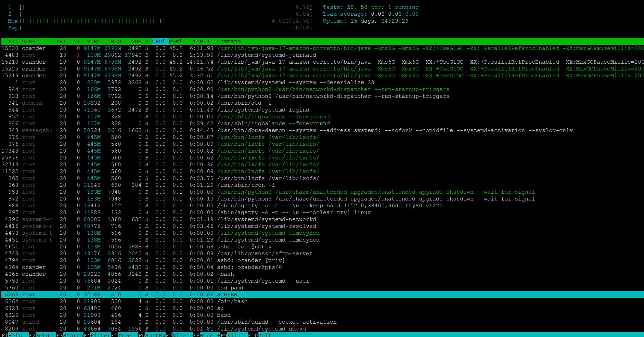
Task: Click the TIME+ column header
Action: (x=201, y=41)
